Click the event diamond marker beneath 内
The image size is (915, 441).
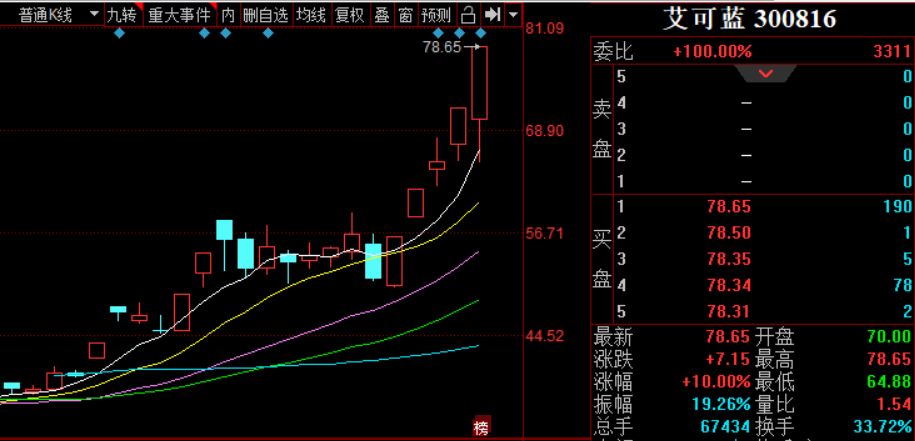226,33
